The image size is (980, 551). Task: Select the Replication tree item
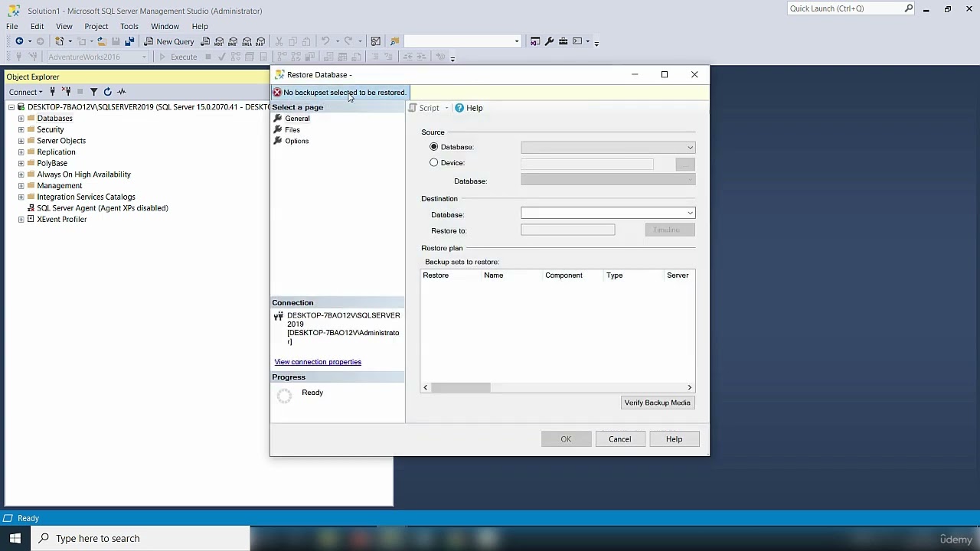56,152
